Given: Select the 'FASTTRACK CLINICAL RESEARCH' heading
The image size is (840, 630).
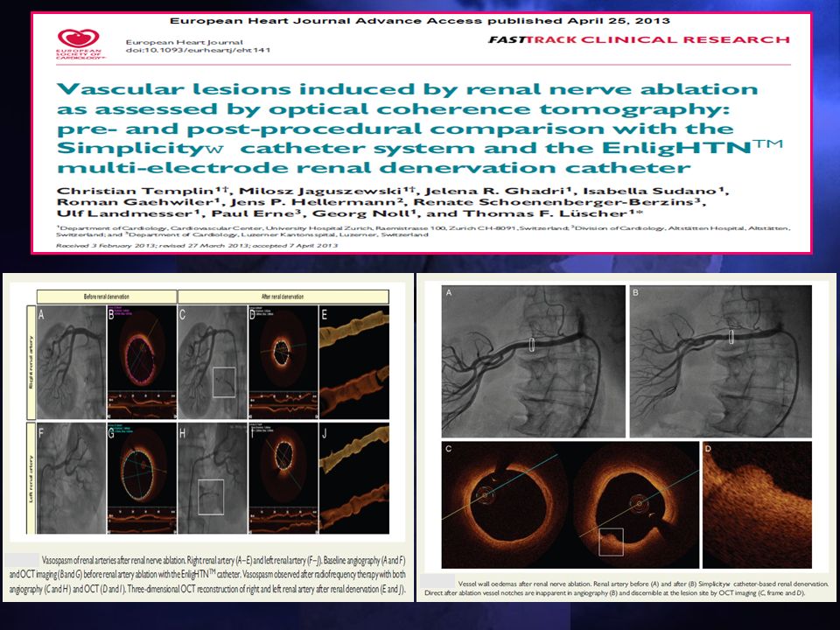Looking at the screenshot, I should point(639,39).
